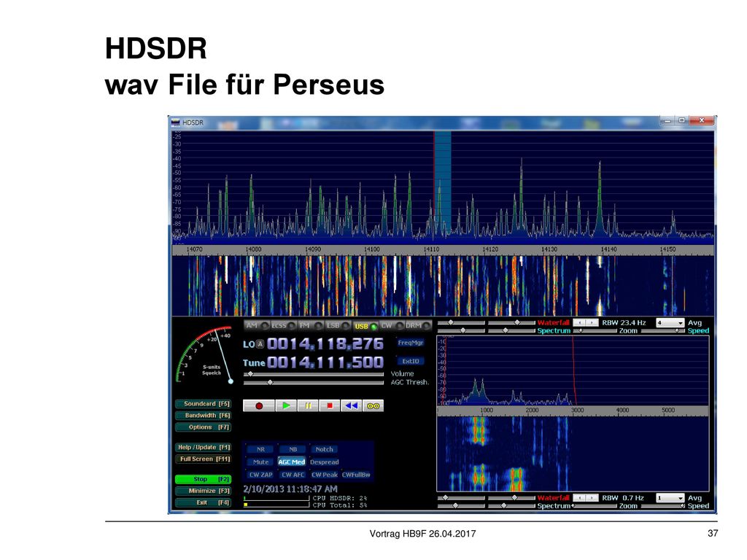Click Minimize [F3] button
Screen dimensions: 747x560
[x=204, y=491]
